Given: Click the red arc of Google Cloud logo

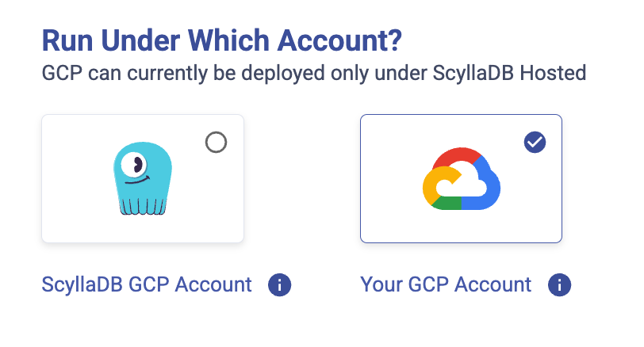Looking at the screenshot, I should [457, 157].
